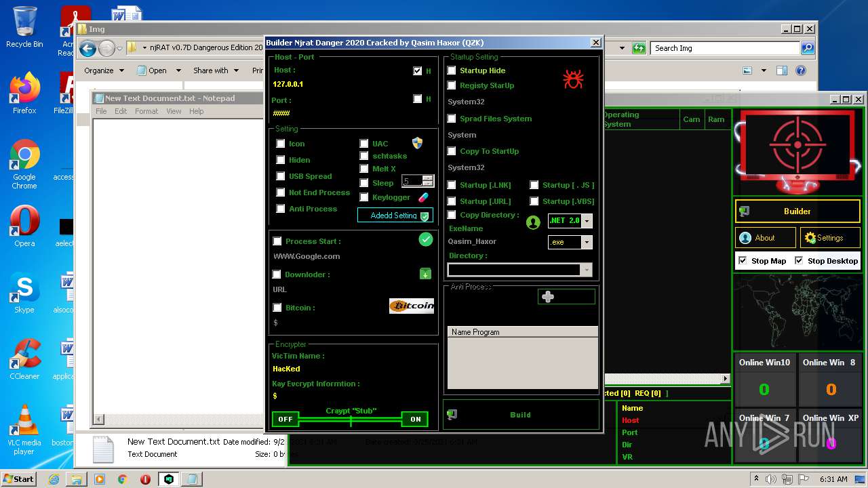Screen dimensions: 868x488
Task: Enable the Anti Process checkbox
Action: [x=280, y=209]
